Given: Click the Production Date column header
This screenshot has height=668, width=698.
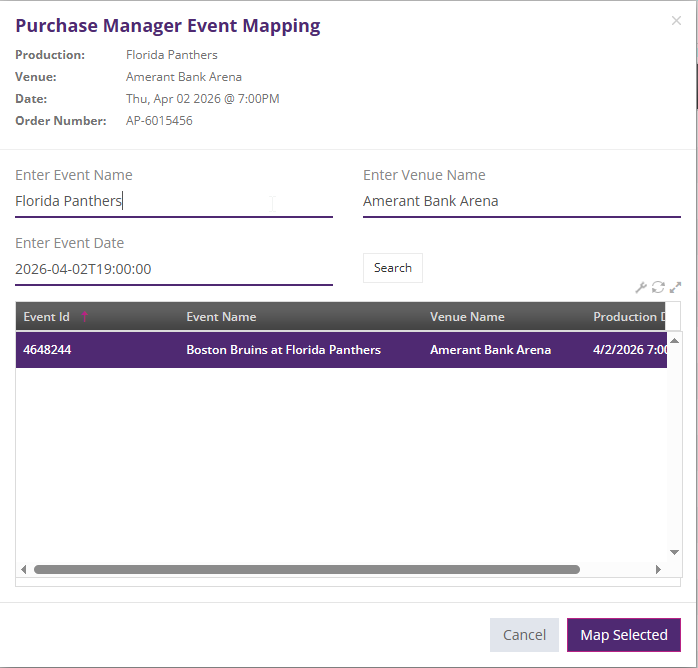Looking at the screenshot, I should click(x=629, y=317).
